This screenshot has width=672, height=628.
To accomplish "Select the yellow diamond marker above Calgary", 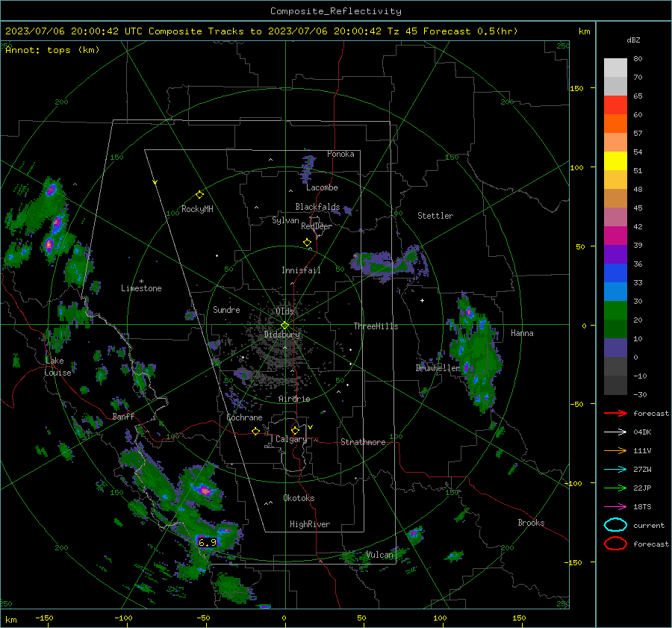I will tap(295, 430).
